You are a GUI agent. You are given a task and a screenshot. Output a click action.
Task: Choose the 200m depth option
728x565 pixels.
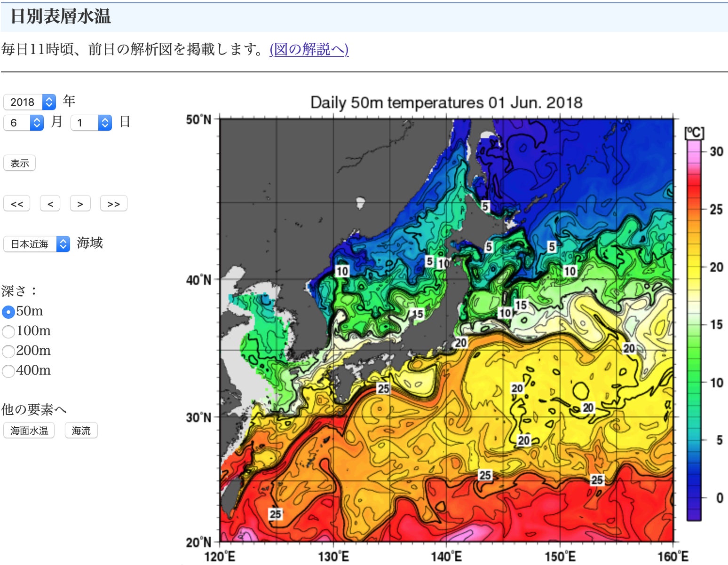(x=8, y=351)
